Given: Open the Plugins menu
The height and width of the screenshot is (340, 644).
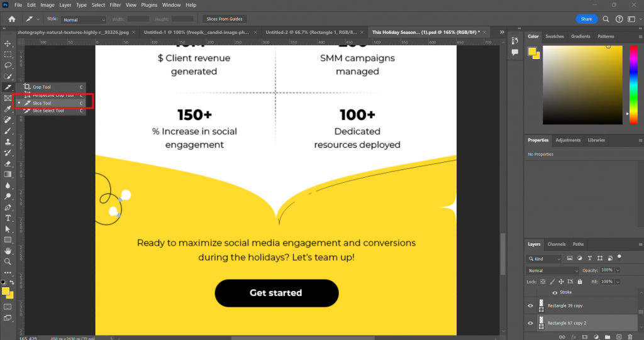Looking at the screenshot, I should [x=149, y=5].
